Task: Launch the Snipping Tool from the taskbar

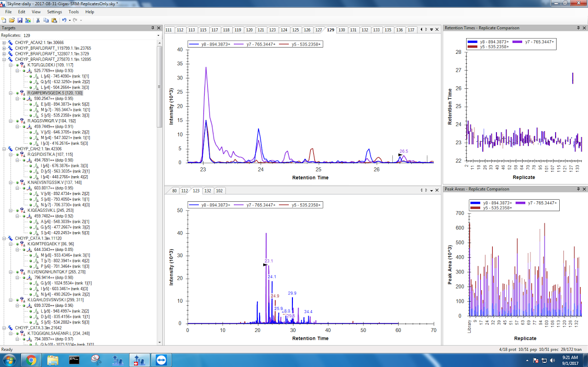Action: 96,360
